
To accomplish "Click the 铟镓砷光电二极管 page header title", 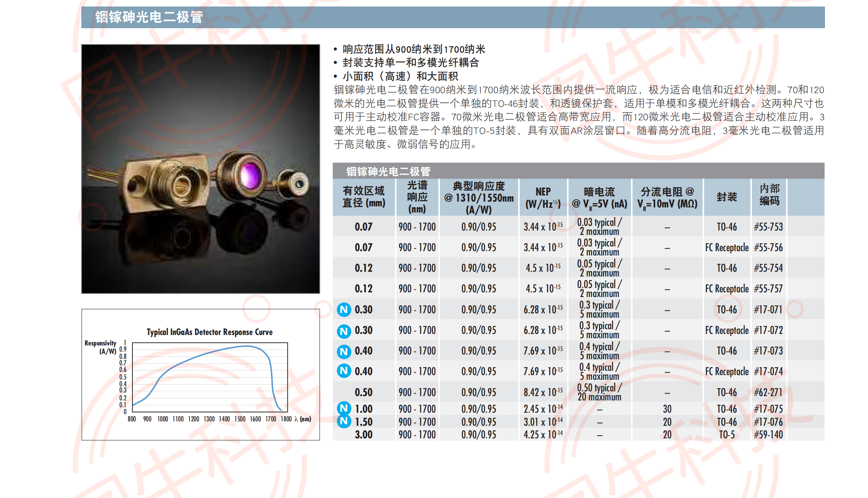I will [149, 17].
